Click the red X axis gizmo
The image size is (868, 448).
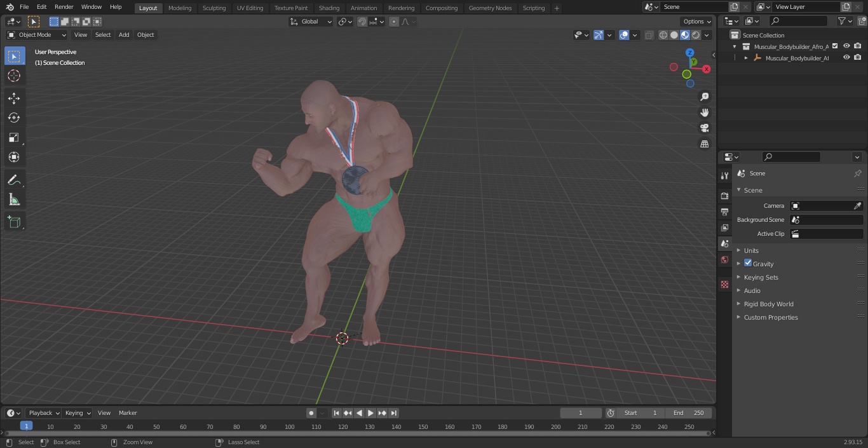[x=706, y=69]
